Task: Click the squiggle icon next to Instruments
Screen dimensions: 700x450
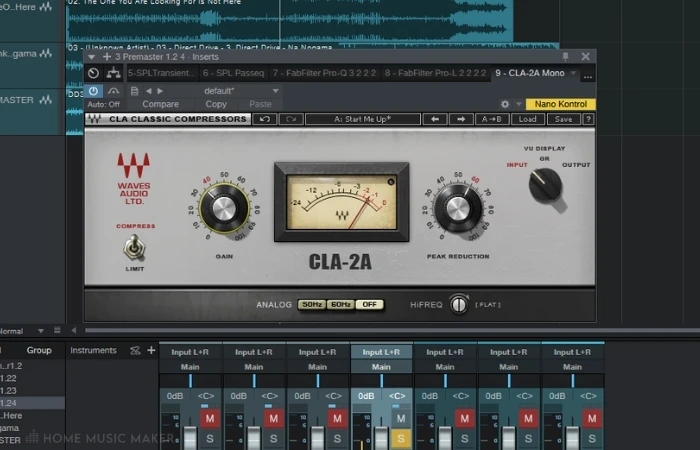Action: 135,351
